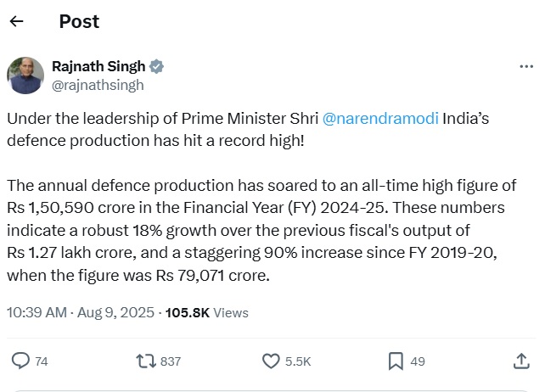The height and width of the screenshot is (392, 545).
Task: Click the blue verified badge
Action: pos(156,66)
